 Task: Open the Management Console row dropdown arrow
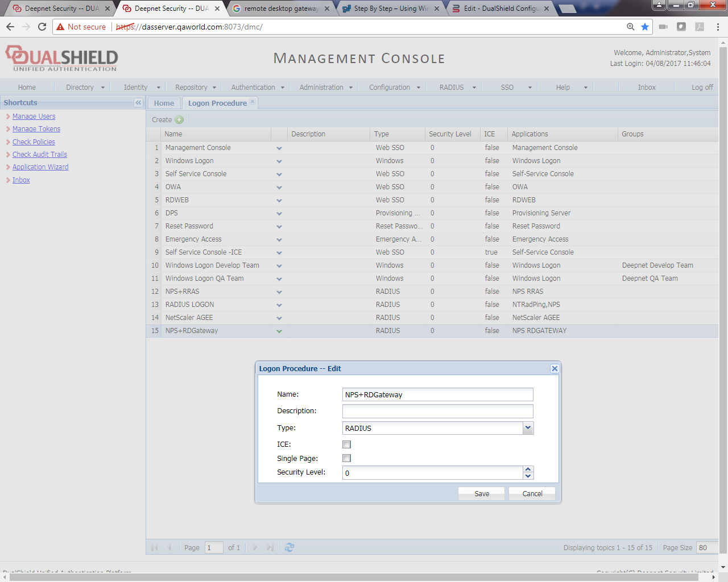coord(279,148)
